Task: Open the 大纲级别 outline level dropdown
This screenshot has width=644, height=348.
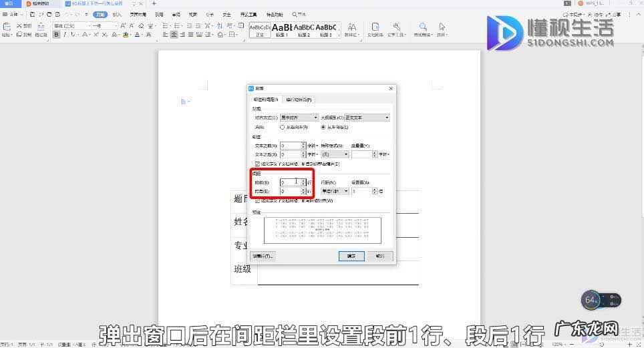Action: point(367,118)
